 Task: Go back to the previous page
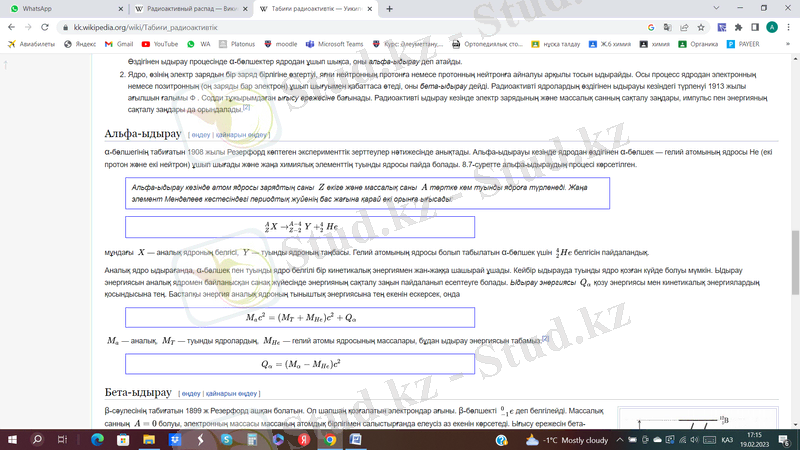click(11, 27)
